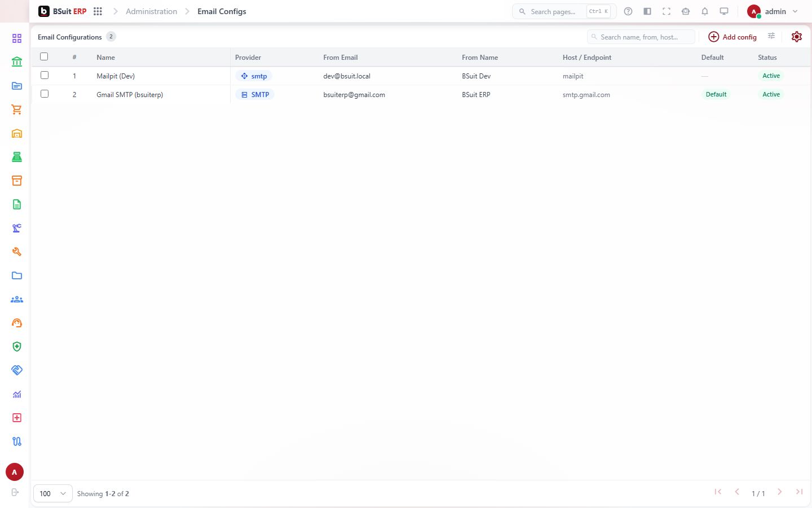Focus the Search name, from, host field
The height and width of the screenshot is (508, 812).
[641, 37]
